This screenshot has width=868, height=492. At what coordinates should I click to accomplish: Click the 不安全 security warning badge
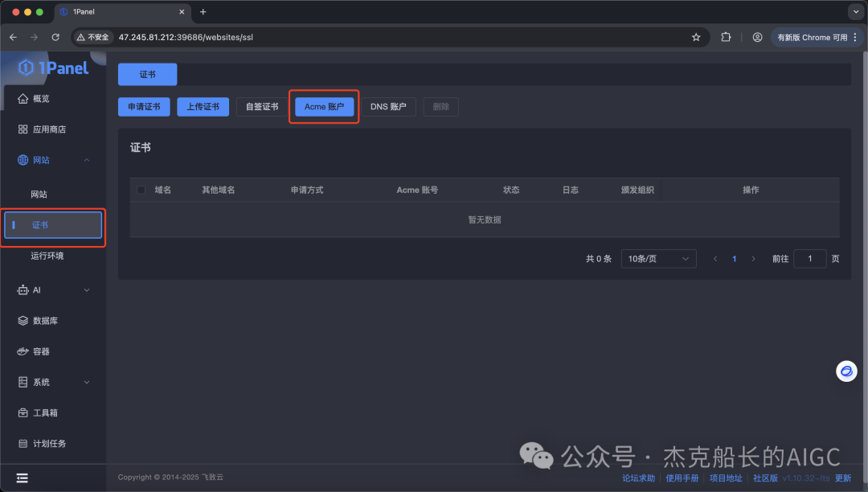coord(93,37)
